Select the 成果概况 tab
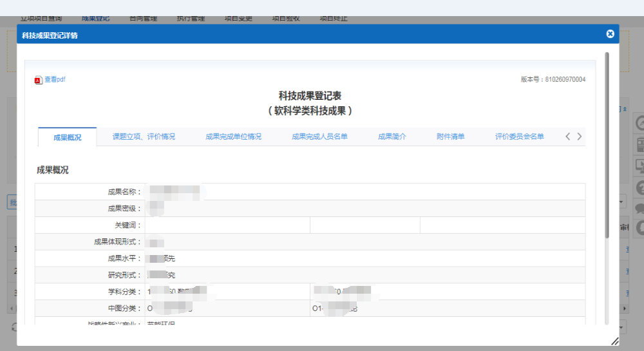This screenshot has height=351, width=644. 67,137
